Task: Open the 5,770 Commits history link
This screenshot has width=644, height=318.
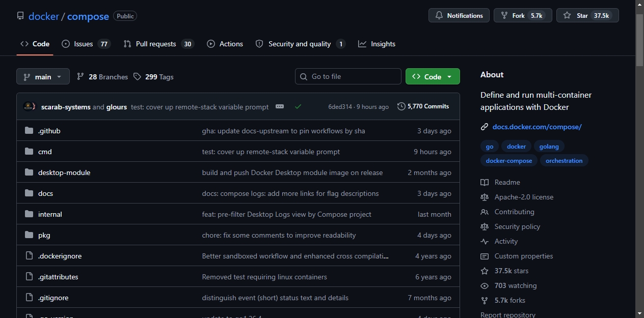Action: [423, 106]
